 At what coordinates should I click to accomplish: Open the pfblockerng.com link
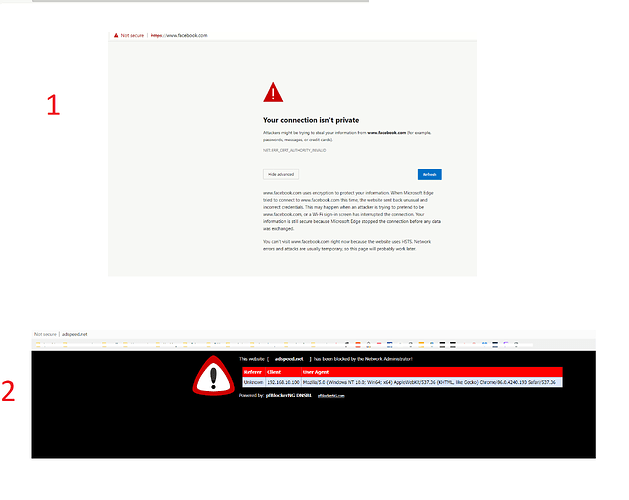click(x=331, y=396)
